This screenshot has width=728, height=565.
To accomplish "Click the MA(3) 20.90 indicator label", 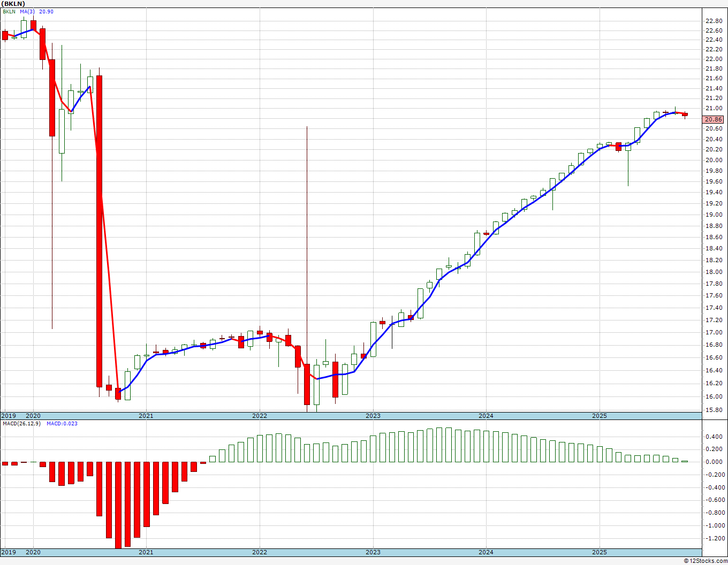I will tap(37, 12).
